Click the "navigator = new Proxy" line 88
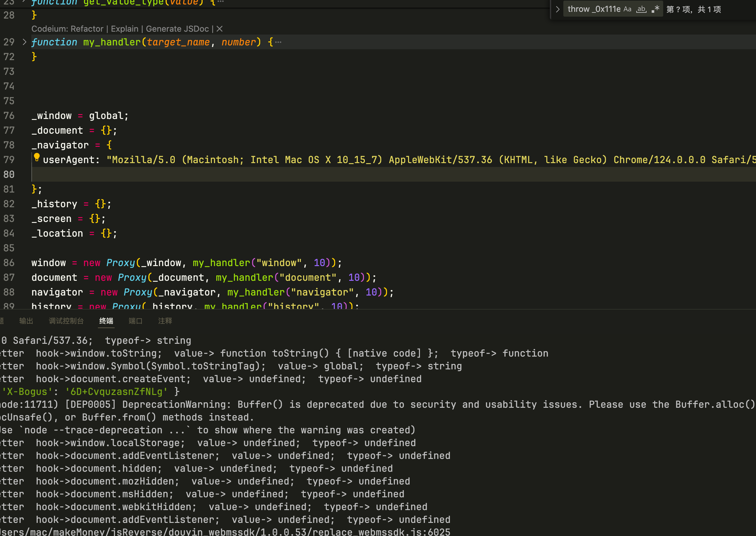This screenshot has height=536, width=756. point(213,292)
